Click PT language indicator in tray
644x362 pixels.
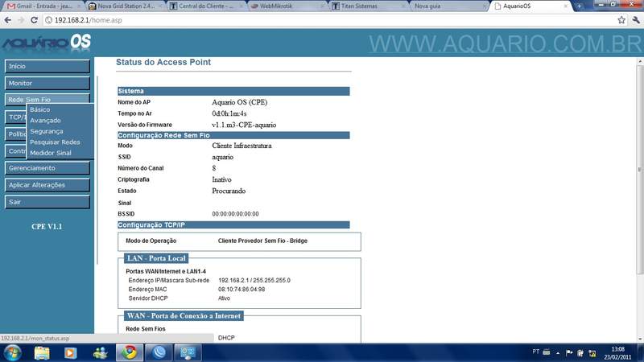click(535, 352)
